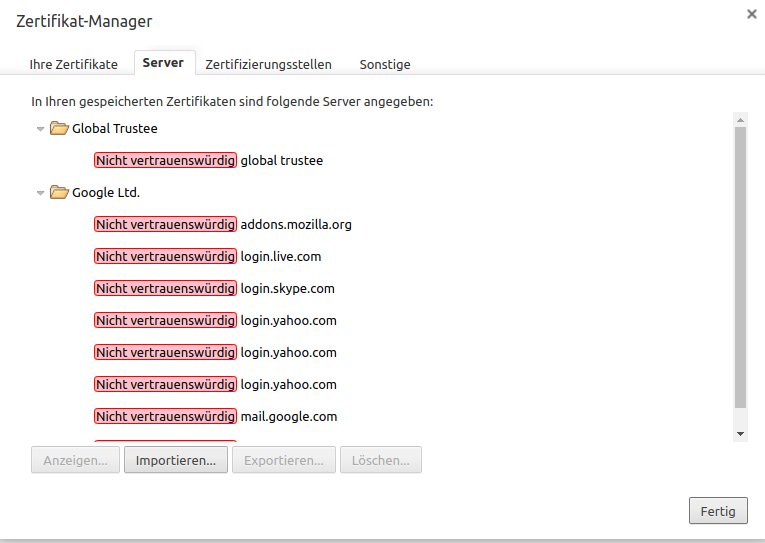Click the scrollbar down arrow
The image size is (765, 543).
tap(741, 434)
